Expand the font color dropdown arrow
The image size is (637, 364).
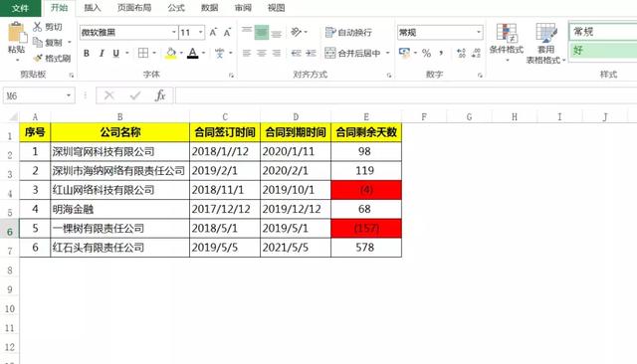[203, 53]
